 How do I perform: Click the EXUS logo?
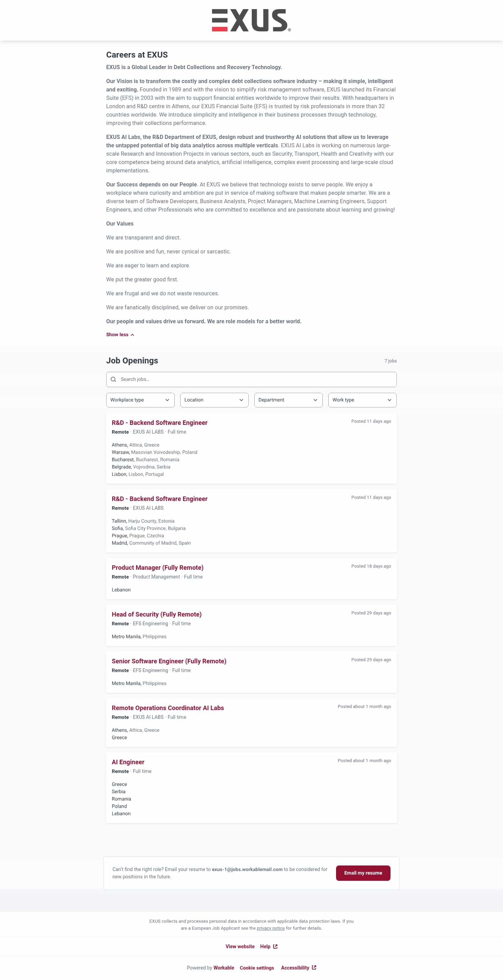(251, 21)
